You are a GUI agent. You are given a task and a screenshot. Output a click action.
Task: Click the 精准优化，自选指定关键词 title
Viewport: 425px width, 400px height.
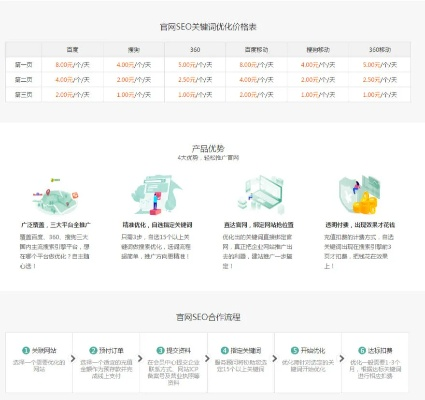(157, 225)
